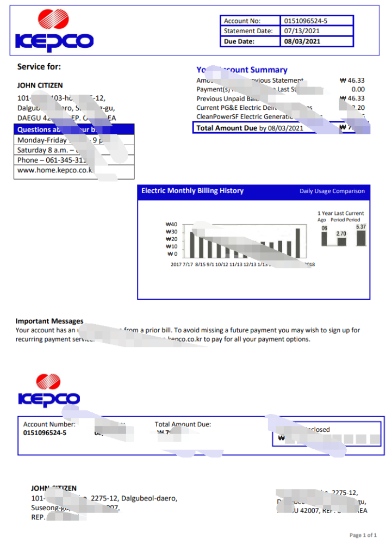Click the KEPCO logo on payment stub

(49, 391)
